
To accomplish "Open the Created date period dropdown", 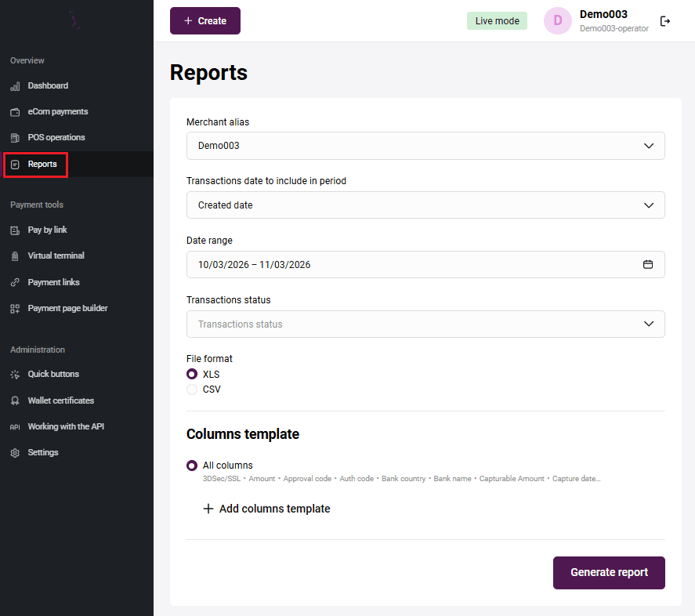I will 425,205.
